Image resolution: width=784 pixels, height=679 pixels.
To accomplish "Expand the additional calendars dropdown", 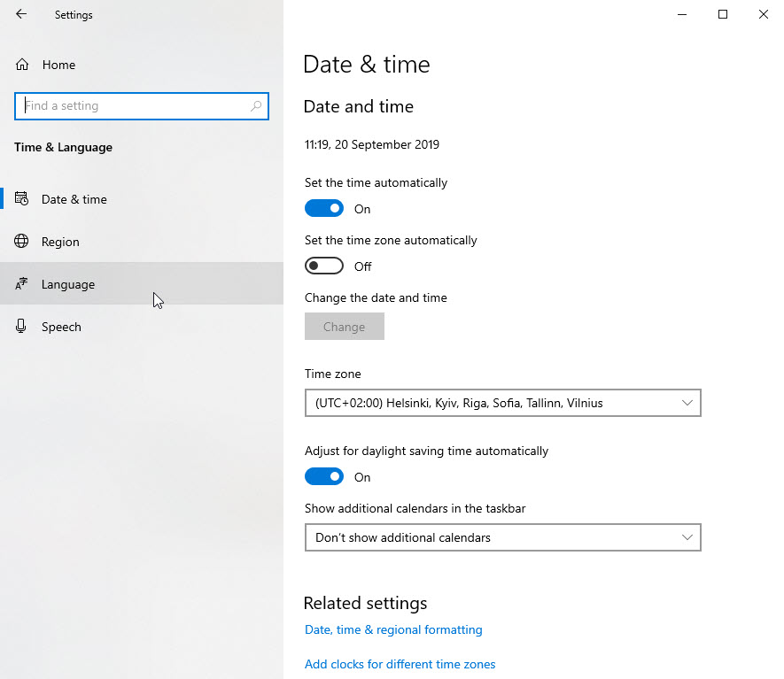I will (x=502, y=537).
